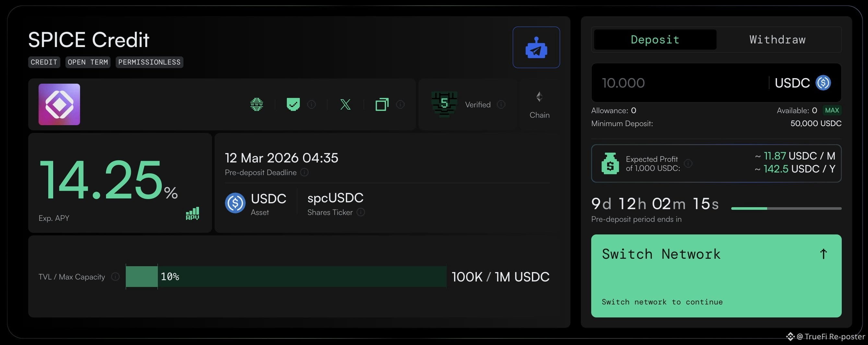Click the '~ 142.5 USDC / Y' profit

pyautogui.click(x=794, y=169)
